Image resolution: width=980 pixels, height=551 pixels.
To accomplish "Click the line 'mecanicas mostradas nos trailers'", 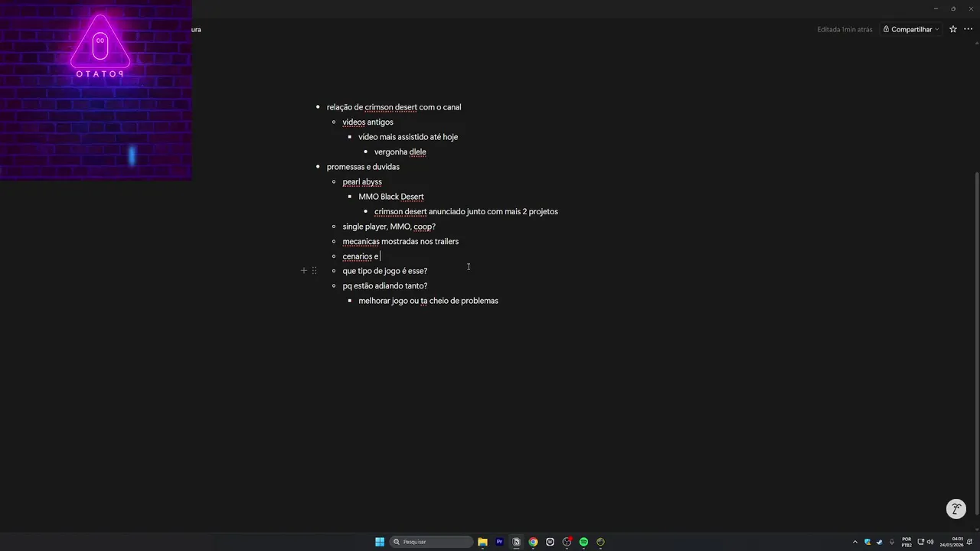I will [x=400, y=242].
